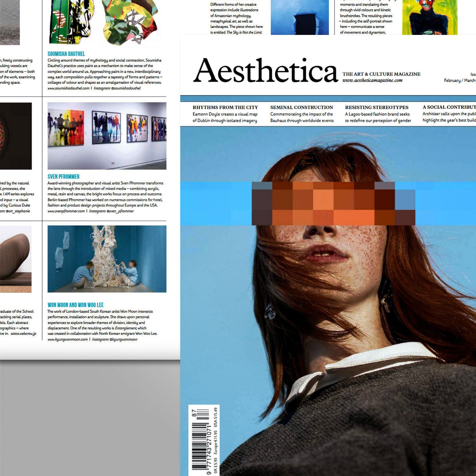The width and height of the screenshot is (476, 476).
Task: Open the www.kyungwonmoon.com link
Action: coord(68,340)
